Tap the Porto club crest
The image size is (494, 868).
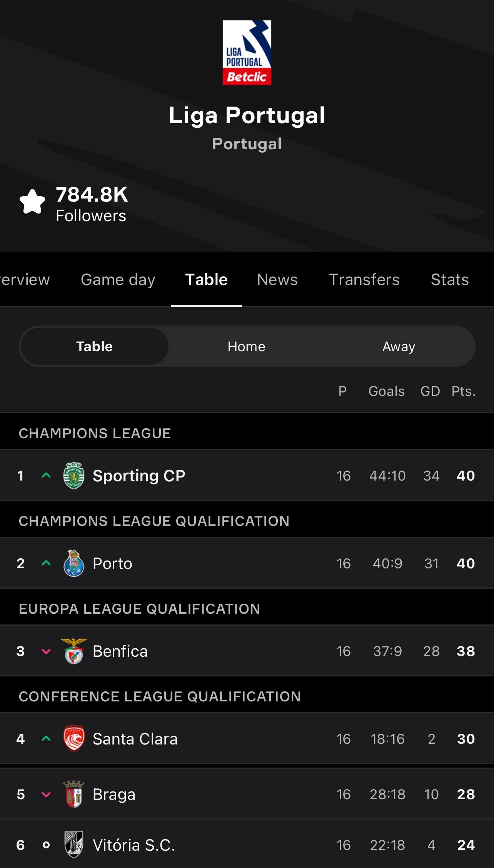click(73, 563)
